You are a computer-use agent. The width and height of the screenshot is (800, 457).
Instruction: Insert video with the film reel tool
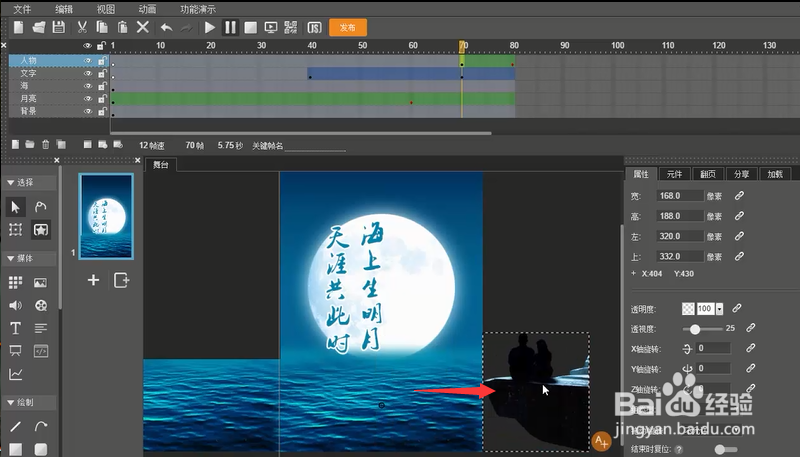click(x=41, y=306)
